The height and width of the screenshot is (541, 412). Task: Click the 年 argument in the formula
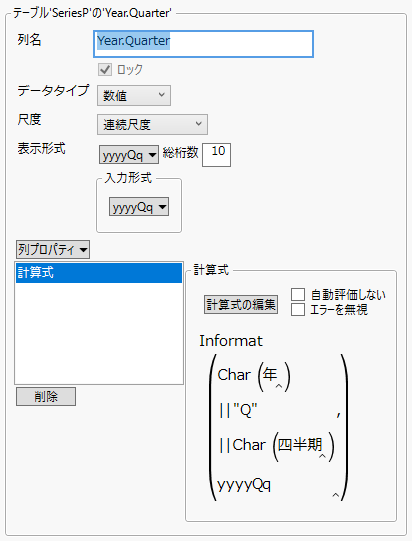click(269, 374)
